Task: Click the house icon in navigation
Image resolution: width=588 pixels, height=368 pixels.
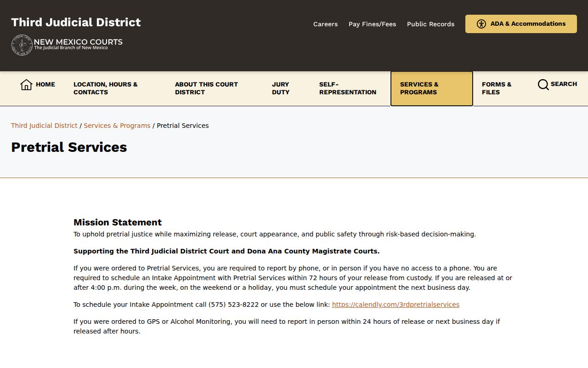Action: [x=26, y=85]
